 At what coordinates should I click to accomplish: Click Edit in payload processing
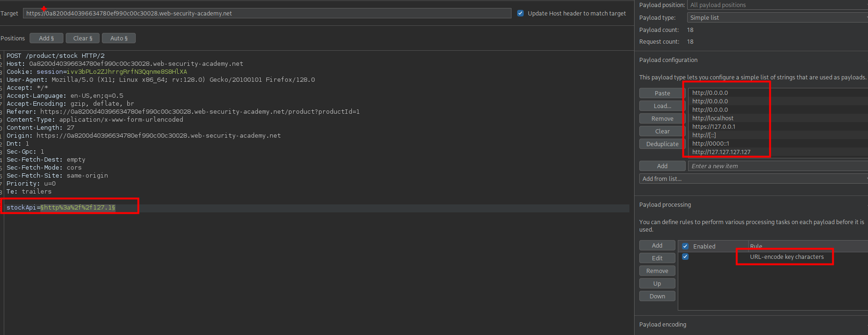coord(657,258)
